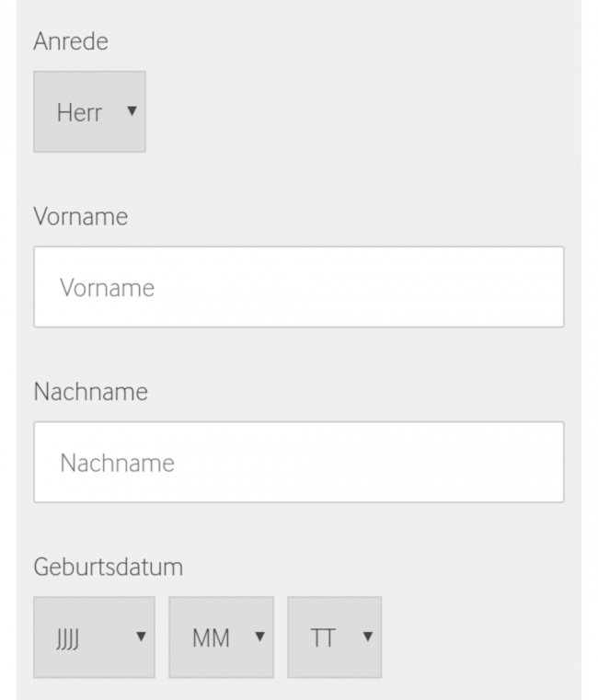Focus the Nachname input field

click(298, 462)
